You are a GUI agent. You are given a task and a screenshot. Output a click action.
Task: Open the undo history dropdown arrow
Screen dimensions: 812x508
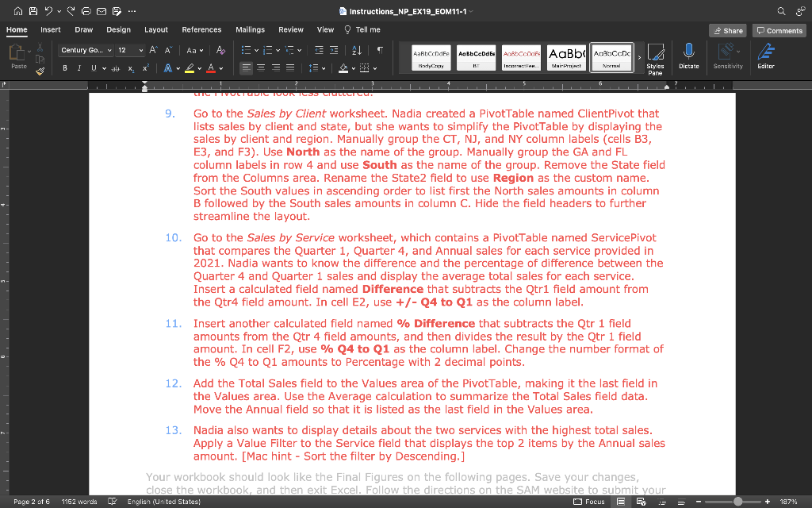[x=59, y=11]
